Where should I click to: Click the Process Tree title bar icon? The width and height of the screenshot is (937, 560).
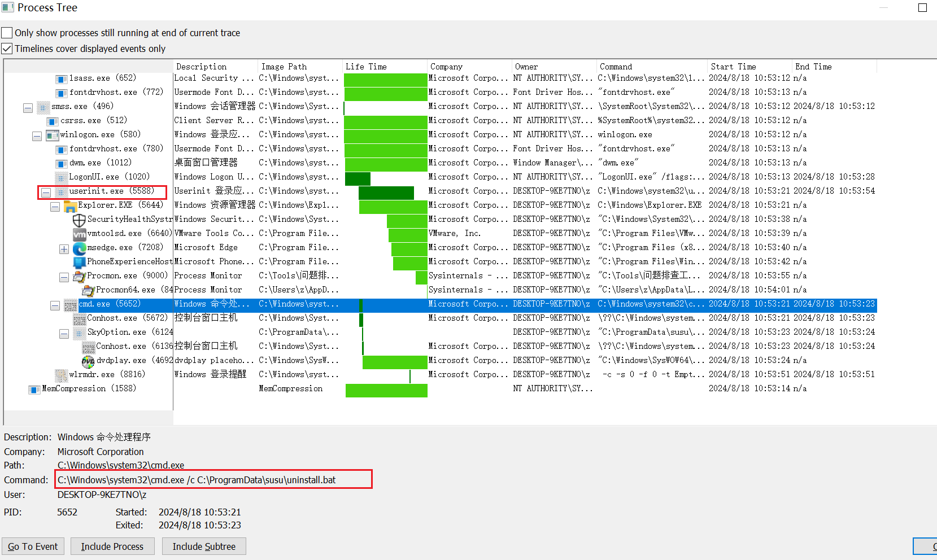[x=7, y=7]
